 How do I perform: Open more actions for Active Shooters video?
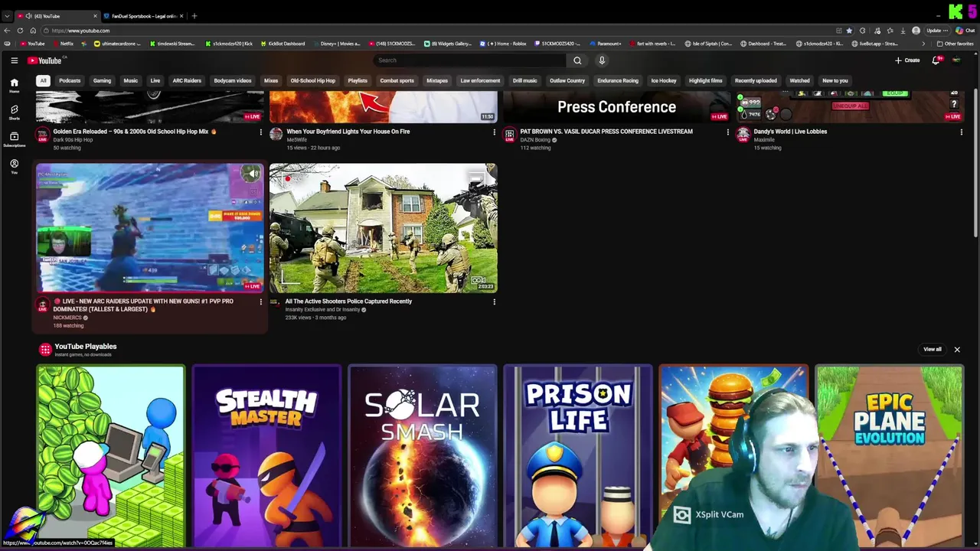(494, 302)
